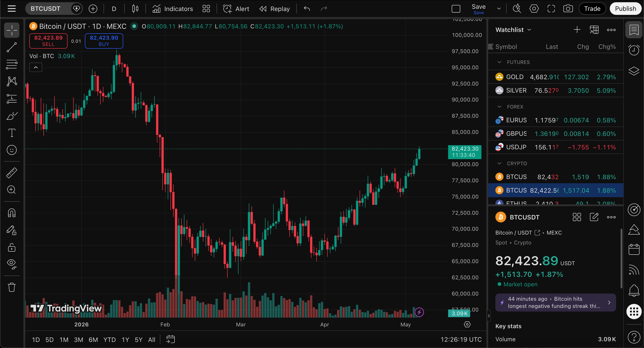Collapse the FOREX watchlist section
Viewport: 644px width, 348px height.
pos(499,107)
